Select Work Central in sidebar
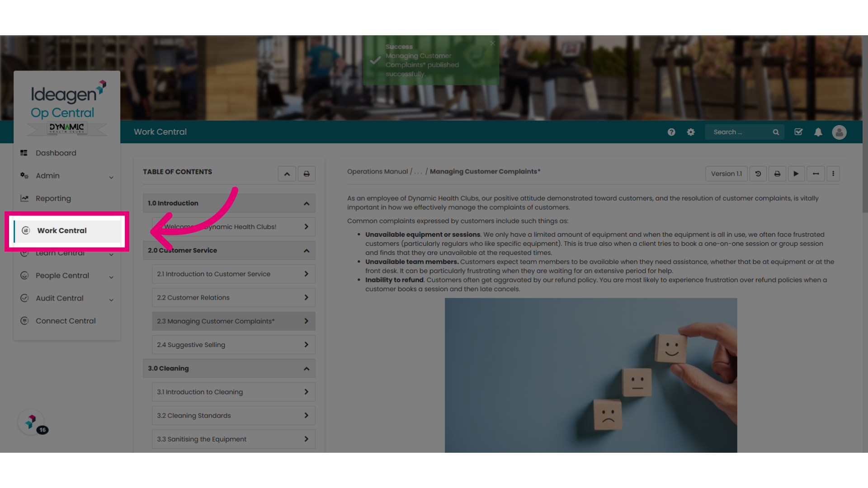868x488 pixels. click(67, 230)
